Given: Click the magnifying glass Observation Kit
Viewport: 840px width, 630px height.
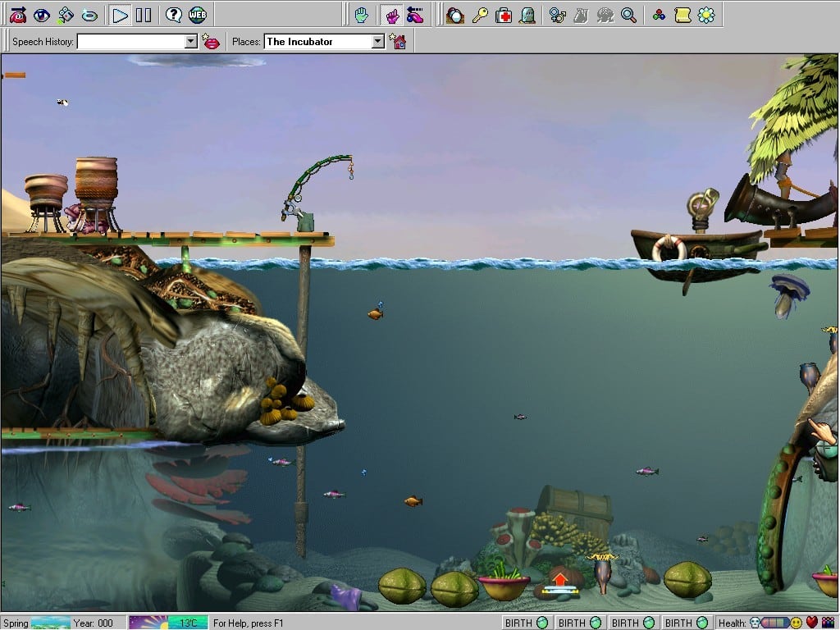Looking at the screenshot, I should (629, 15).
